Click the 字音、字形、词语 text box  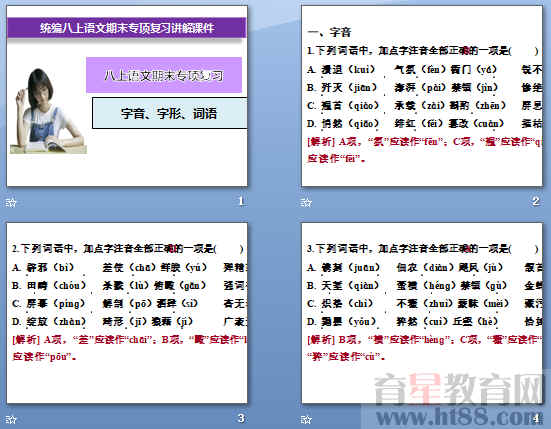tap(169, 113)
